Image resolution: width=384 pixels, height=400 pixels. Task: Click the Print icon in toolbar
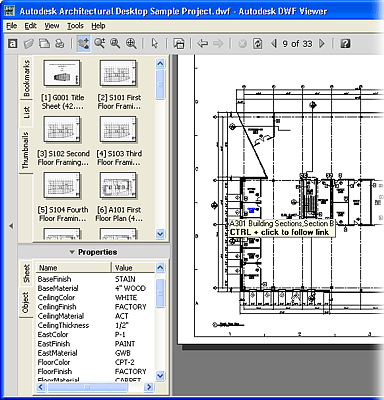[60, 43]
